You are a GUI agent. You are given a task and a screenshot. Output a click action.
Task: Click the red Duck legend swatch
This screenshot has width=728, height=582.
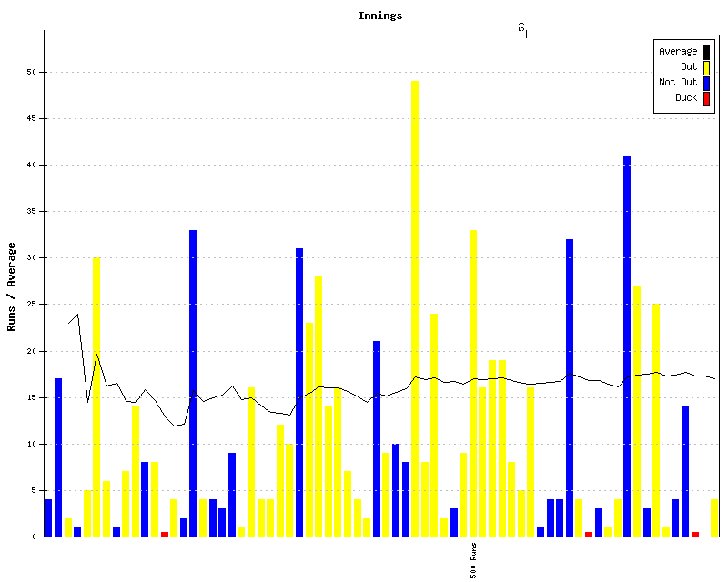point(706,98)
